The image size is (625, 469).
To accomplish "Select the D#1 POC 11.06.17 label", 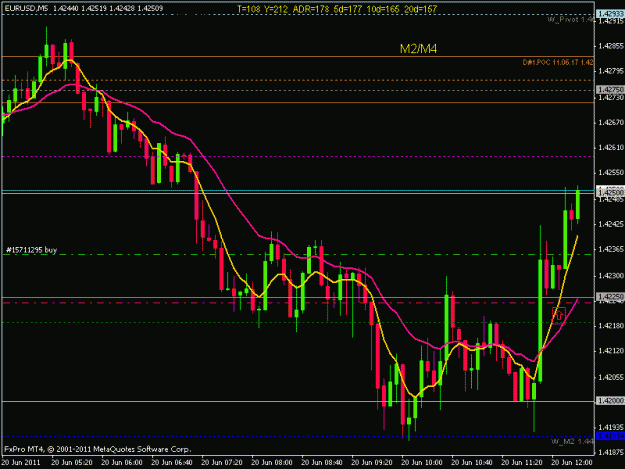I will (x=558, y=62).
